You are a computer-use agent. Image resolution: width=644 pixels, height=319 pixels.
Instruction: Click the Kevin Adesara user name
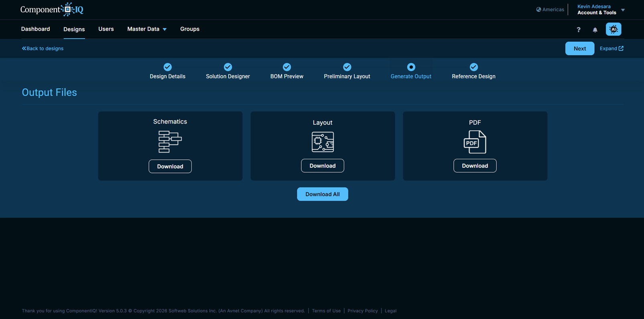594,6
